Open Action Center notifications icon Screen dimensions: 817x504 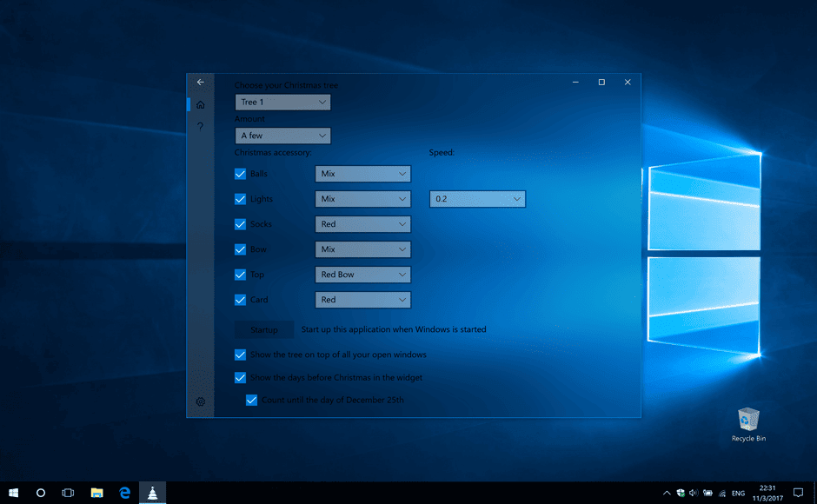pos(798,493)
